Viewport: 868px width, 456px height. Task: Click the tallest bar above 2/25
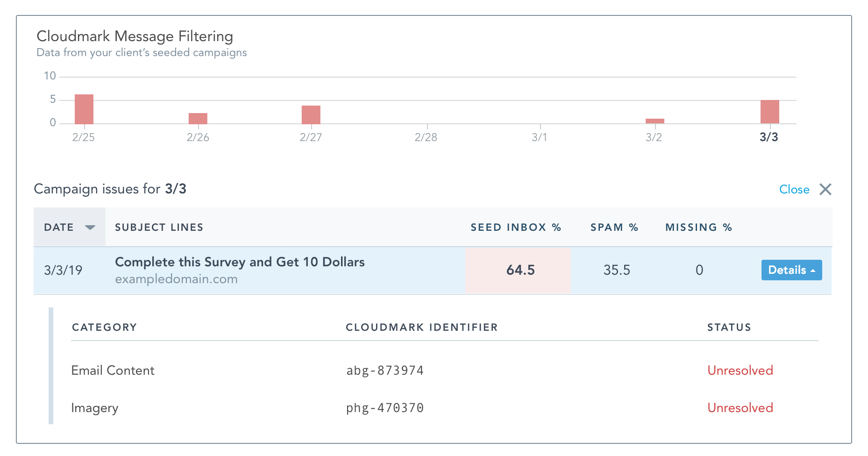point(84,108)
